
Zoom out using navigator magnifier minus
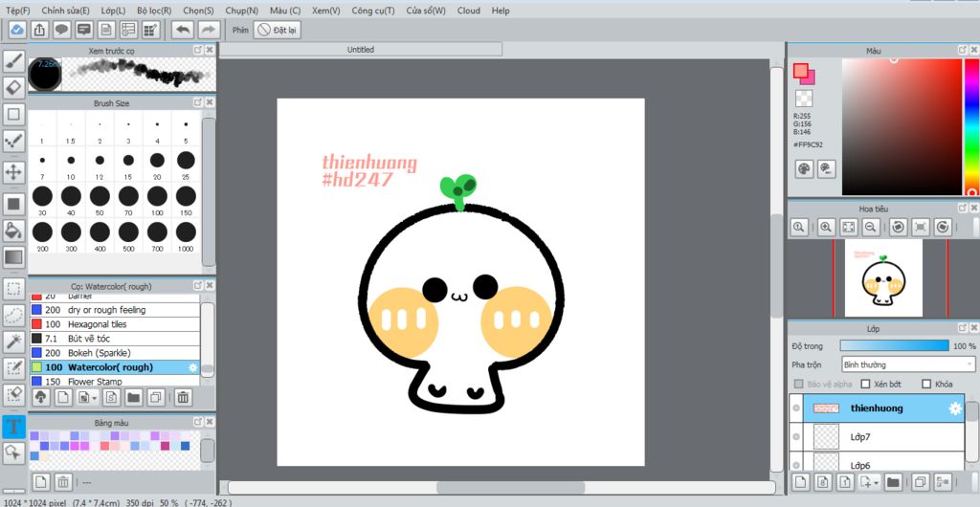point(870,228)
